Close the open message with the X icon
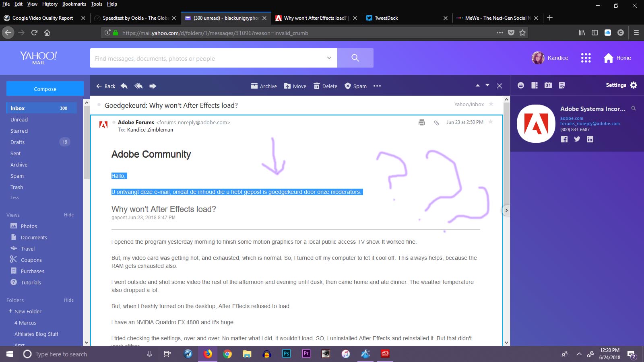Viewport: 644px width, 362px height. [500, 86]
